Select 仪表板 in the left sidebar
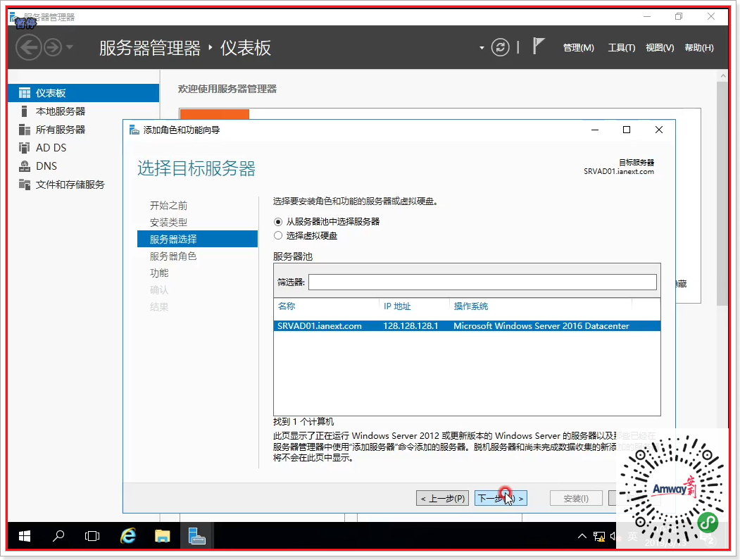The width and height of the screenshot is (740, 560). 84,93
